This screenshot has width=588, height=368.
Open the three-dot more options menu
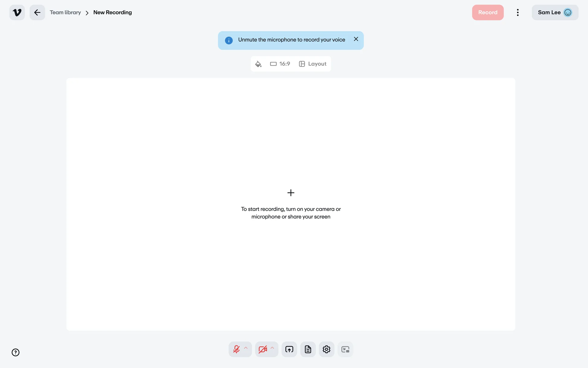point(518,13)
